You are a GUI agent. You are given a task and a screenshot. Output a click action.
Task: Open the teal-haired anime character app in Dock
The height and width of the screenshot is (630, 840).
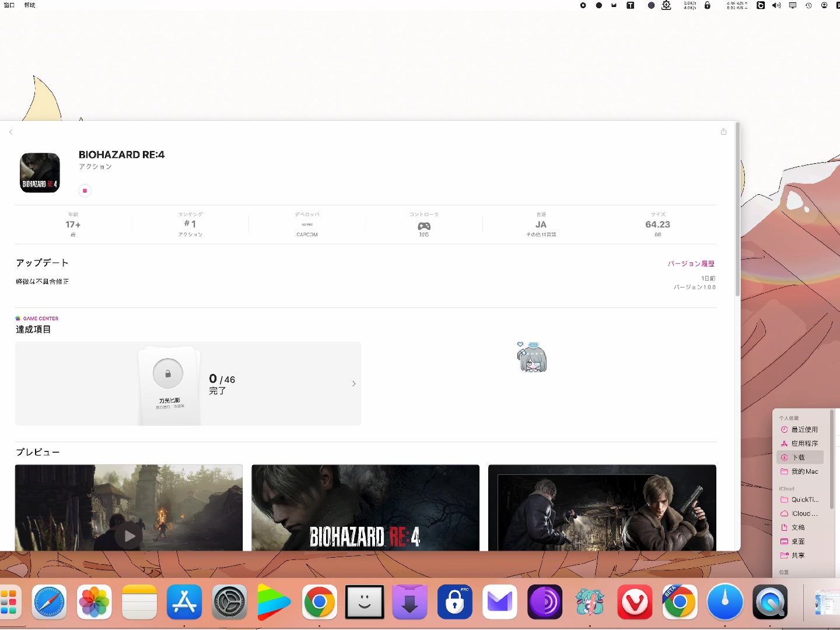tap(590, 602)
